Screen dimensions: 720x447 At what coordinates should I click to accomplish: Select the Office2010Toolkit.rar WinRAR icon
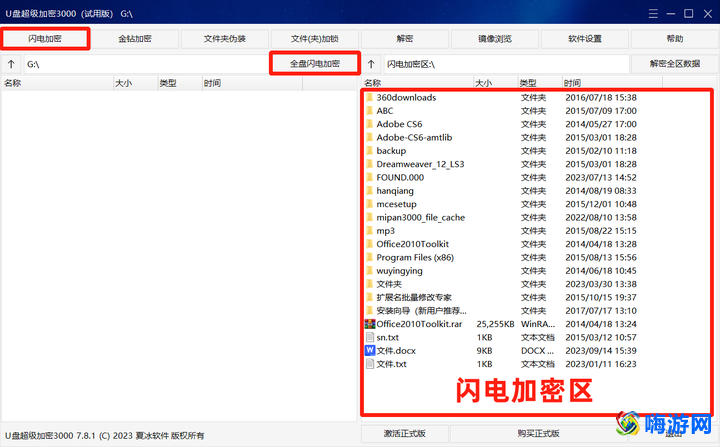click(x=370, y=324)
